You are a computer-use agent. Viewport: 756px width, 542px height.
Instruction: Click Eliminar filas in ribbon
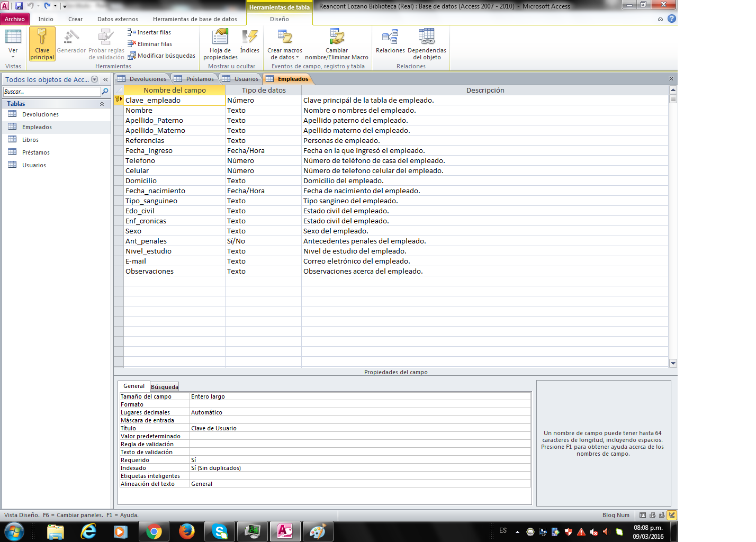tap(150, 44)
